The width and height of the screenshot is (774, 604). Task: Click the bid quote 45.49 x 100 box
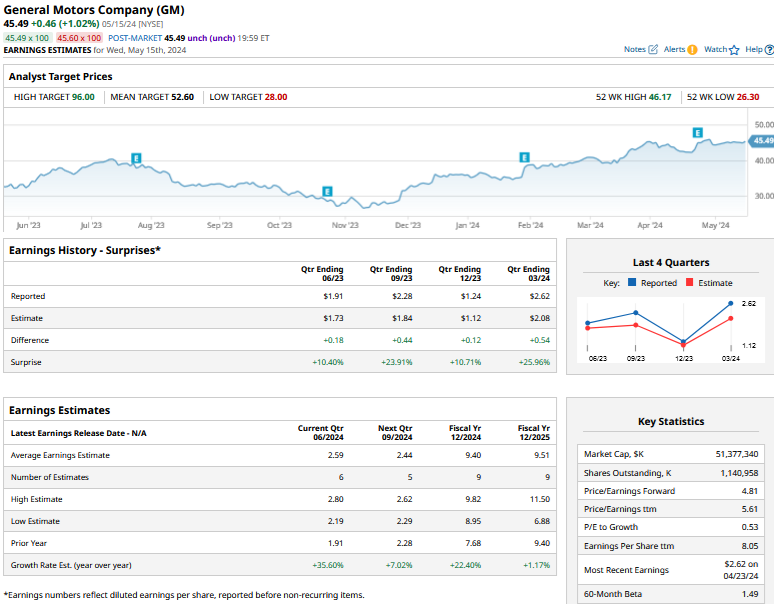[28, 37]
